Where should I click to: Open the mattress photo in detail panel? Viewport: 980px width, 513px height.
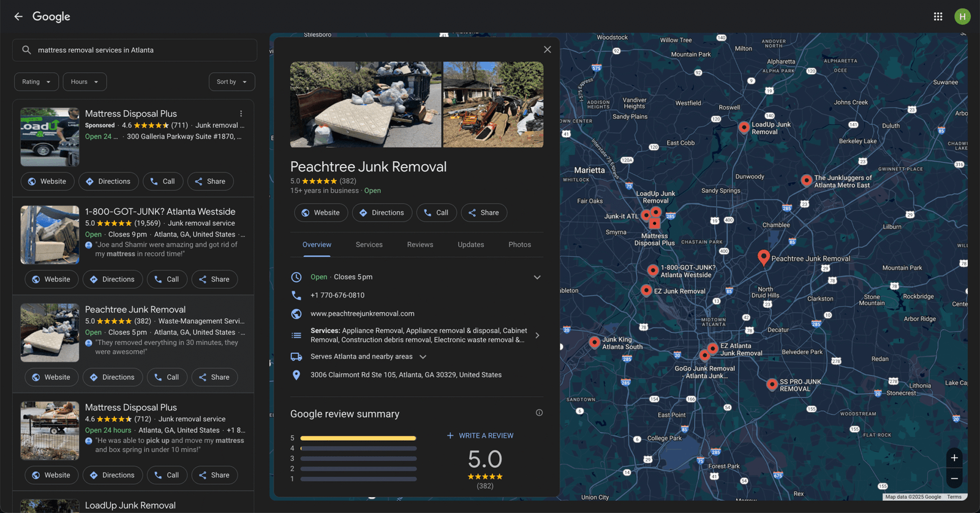pos(366,105)
